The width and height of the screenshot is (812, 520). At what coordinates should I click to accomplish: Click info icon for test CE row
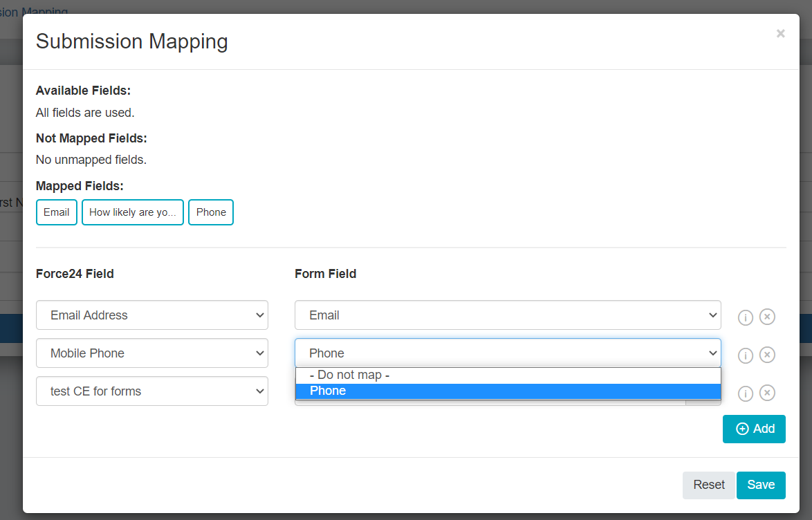[745, 393]
